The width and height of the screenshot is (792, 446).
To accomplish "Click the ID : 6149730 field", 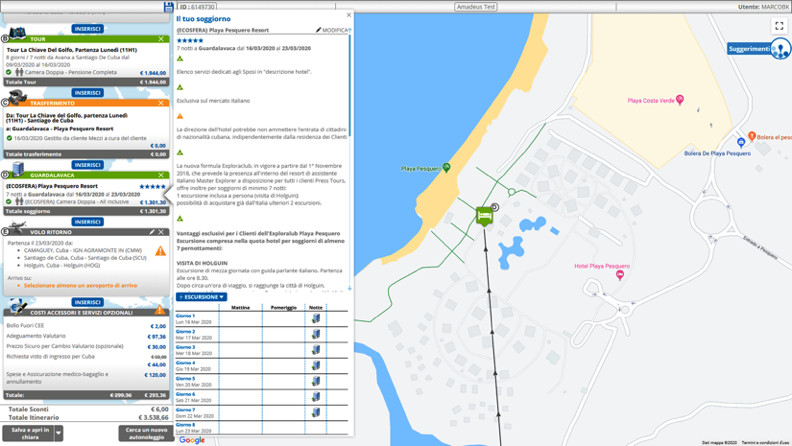I will pyautogui.click(x=197, y=7).
